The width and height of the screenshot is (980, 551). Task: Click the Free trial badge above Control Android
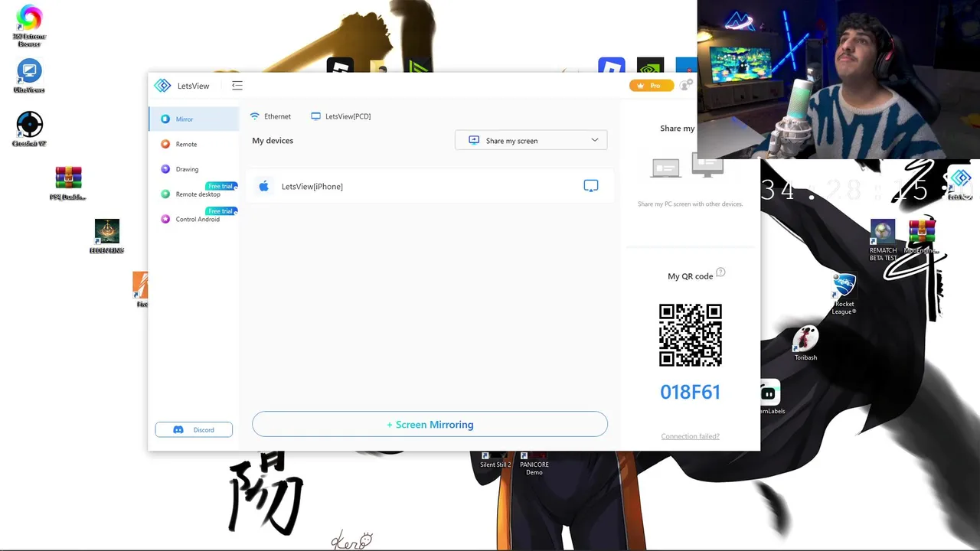220,211
